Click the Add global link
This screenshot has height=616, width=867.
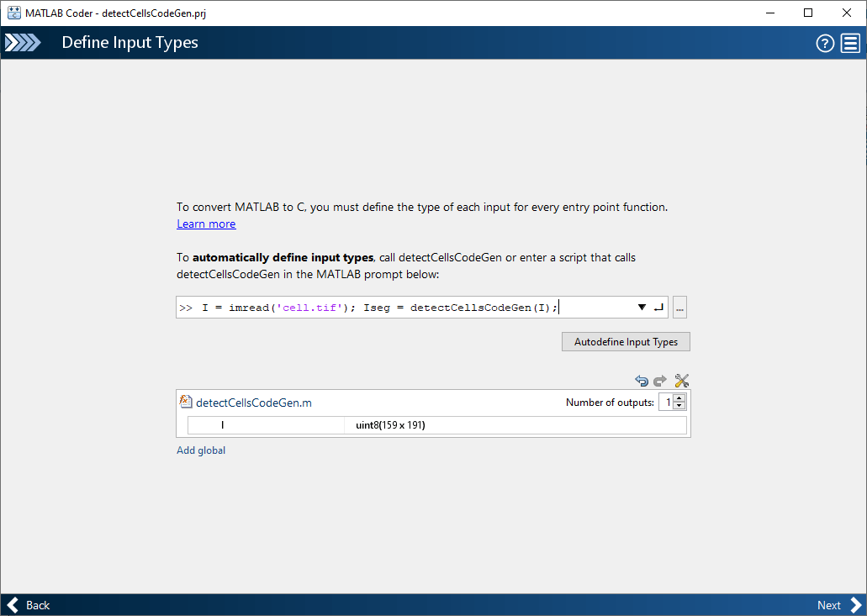(201, 450)
